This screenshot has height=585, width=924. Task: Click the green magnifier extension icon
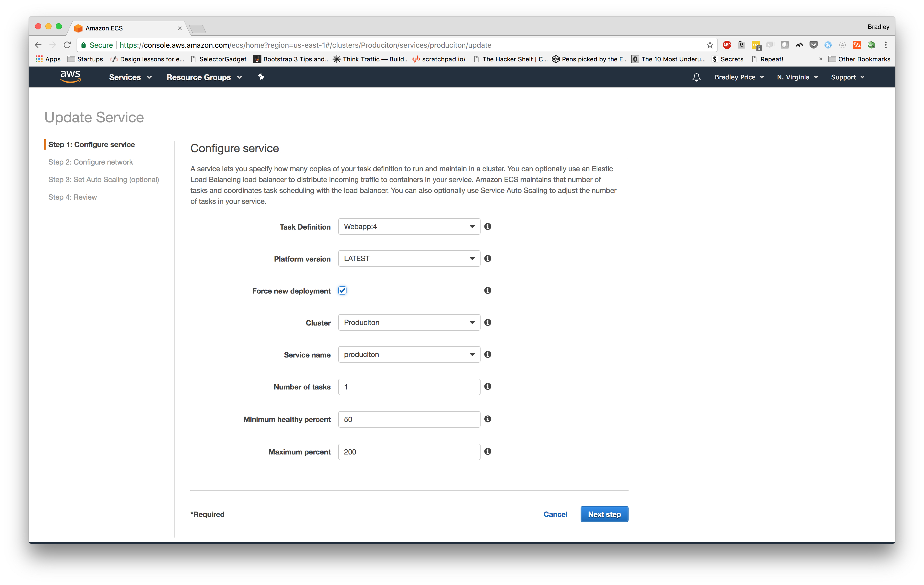pos(871,45)
